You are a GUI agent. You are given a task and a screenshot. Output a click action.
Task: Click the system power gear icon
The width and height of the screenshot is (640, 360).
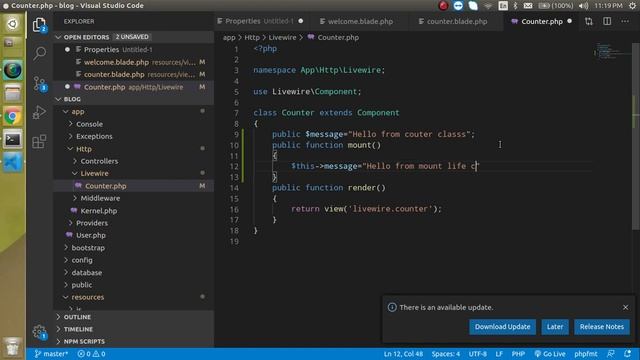coord(632,6)
